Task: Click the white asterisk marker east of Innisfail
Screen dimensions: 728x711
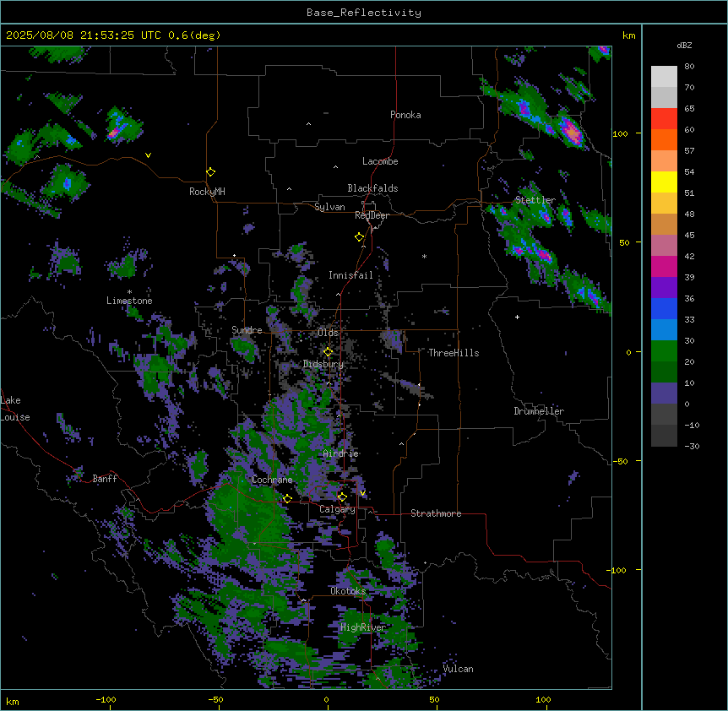Action: click(424, 256)
